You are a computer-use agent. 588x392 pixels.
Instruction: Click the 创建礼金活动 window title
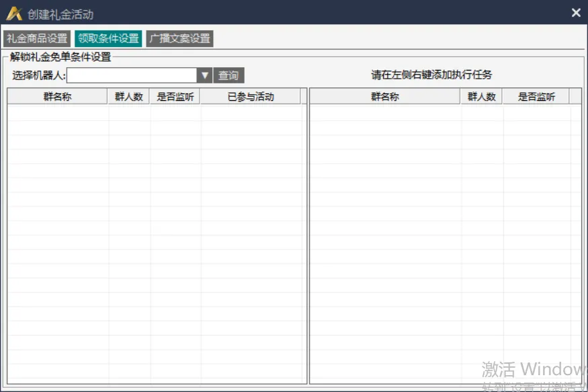[x=60, y=14]
